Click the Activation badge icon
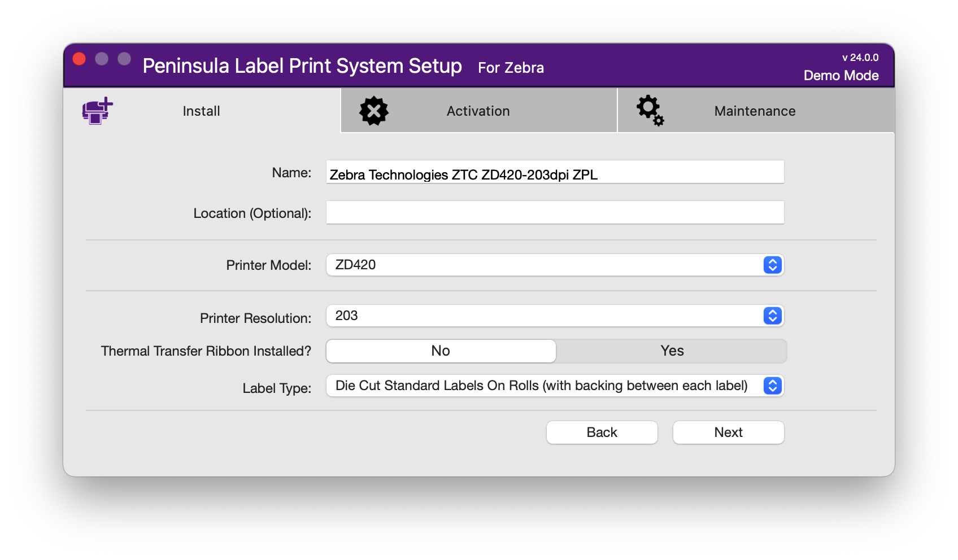Screen dimensions: 958x560 [x=374, y=111]
